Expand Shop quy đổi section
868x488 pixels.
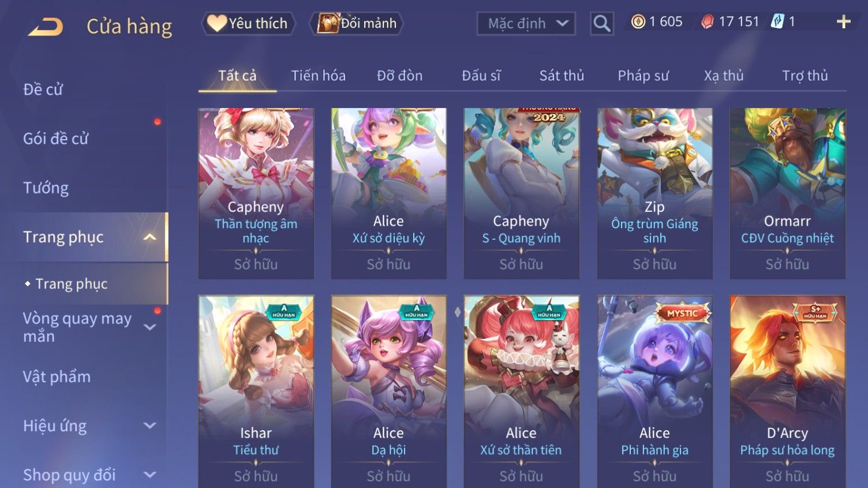tap(149, 475)
